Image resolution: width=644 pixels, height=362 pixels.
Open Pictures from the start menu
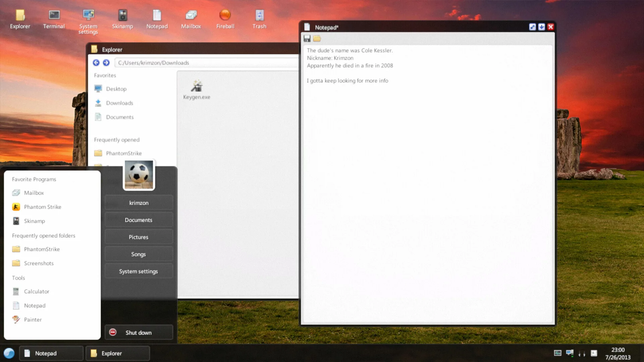139,237
